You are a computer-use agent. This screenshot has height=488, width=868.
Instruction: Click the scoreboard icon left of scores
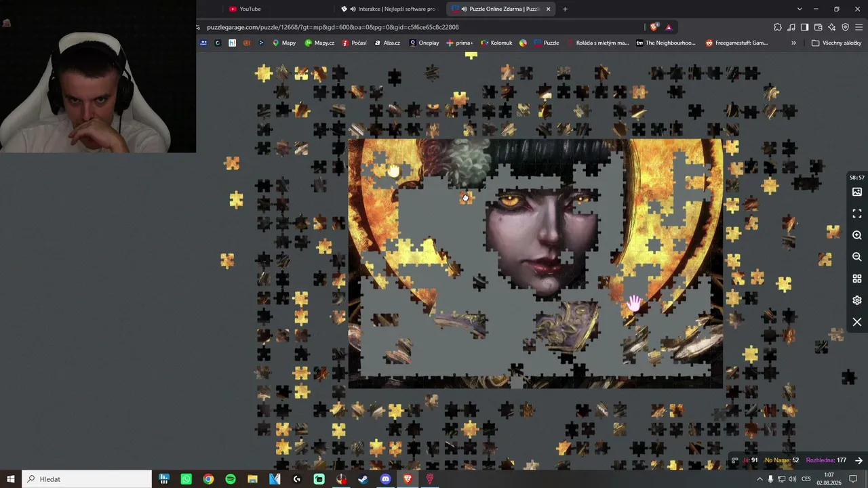[x=735, y=460]
